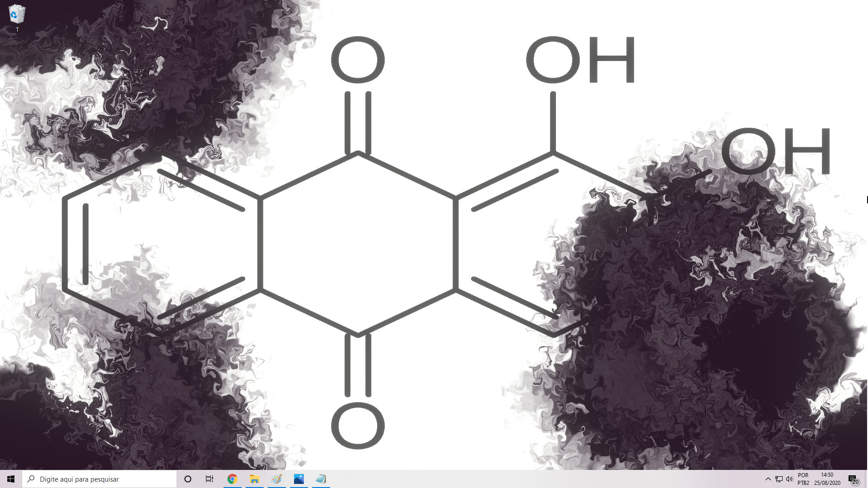Launch Microsoft Paint from the taskbar

276,479
